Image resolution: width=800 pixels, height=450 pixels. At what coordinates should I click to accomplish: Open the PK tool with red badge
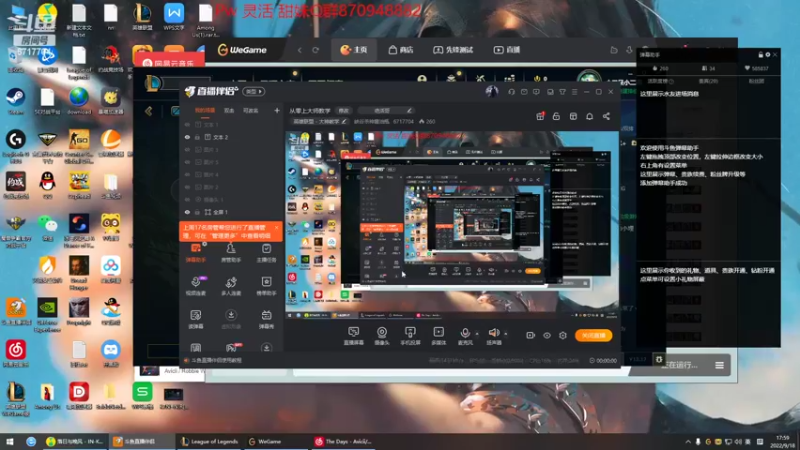(231, 347)
